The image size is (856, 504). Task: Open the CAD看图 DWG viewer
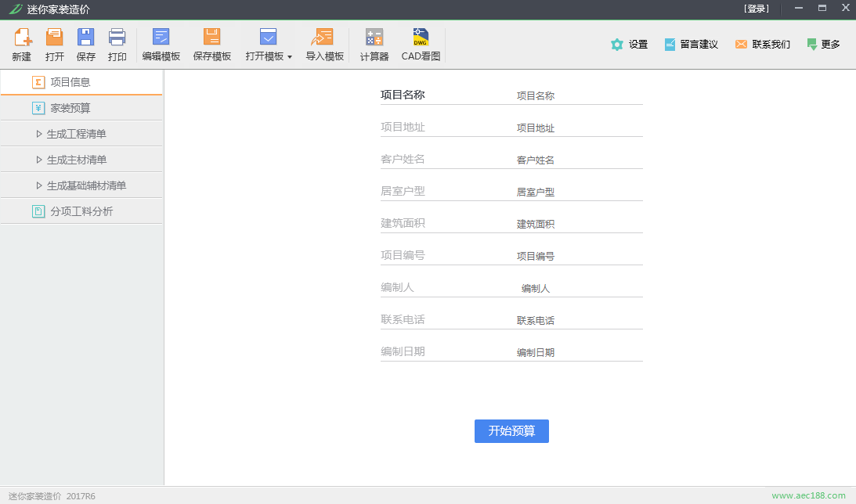point(421,38)
